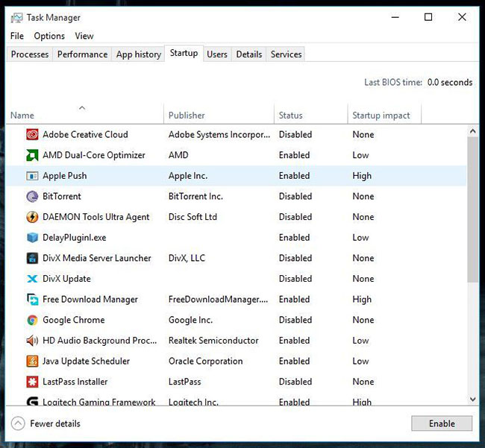485x448 pixels.
Task: Click the Java Update Scheduler icon
Action: [32, 362]
